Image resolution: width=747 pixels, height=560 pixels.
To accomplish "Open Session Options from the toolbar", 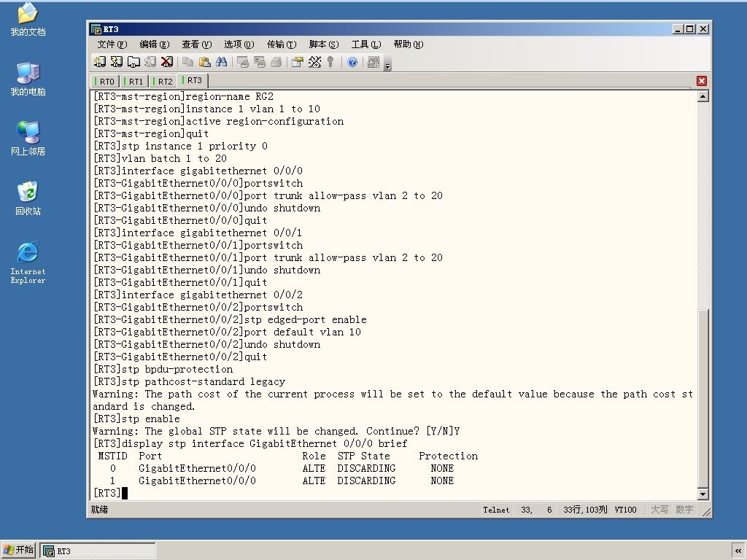I will point(298,62).
